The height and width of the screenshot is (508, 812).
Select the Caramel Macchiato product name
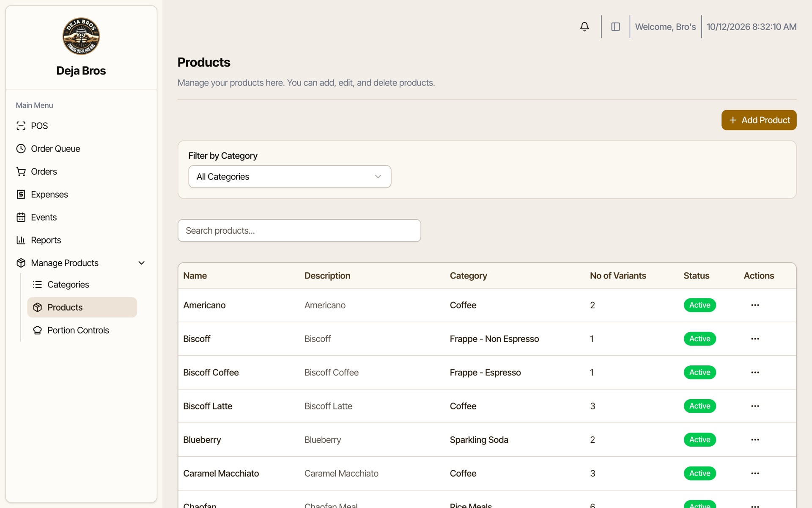coord(221,473)
